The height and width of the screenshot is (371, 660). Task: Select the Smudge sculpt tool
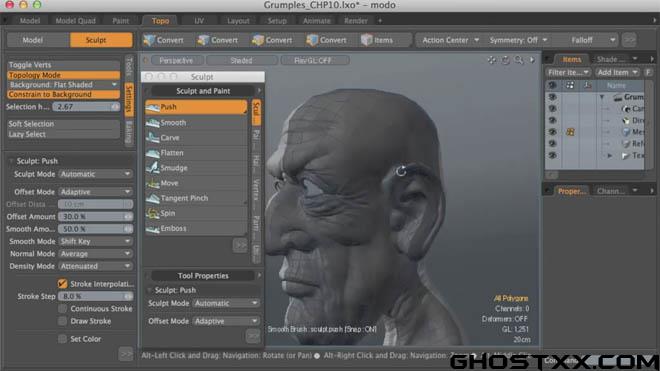pyautogui.click(x=196, y=168)
